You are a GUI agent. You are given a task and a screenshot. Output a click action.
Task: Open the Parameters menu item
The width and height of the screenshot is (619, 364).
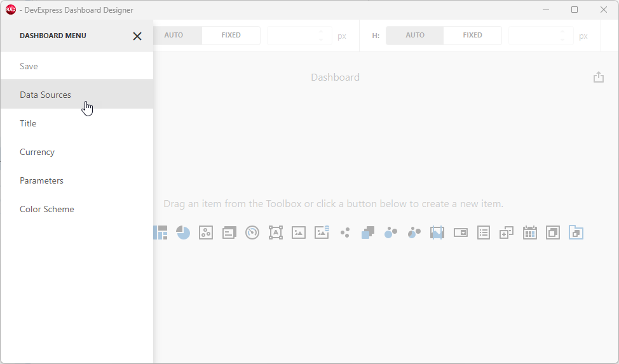[x=77, y=180]
